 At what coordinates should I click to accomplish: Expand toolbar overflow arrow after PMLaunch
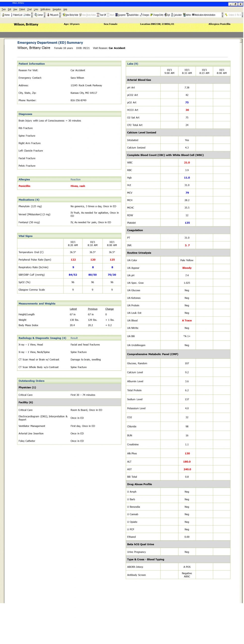(60, 15)
